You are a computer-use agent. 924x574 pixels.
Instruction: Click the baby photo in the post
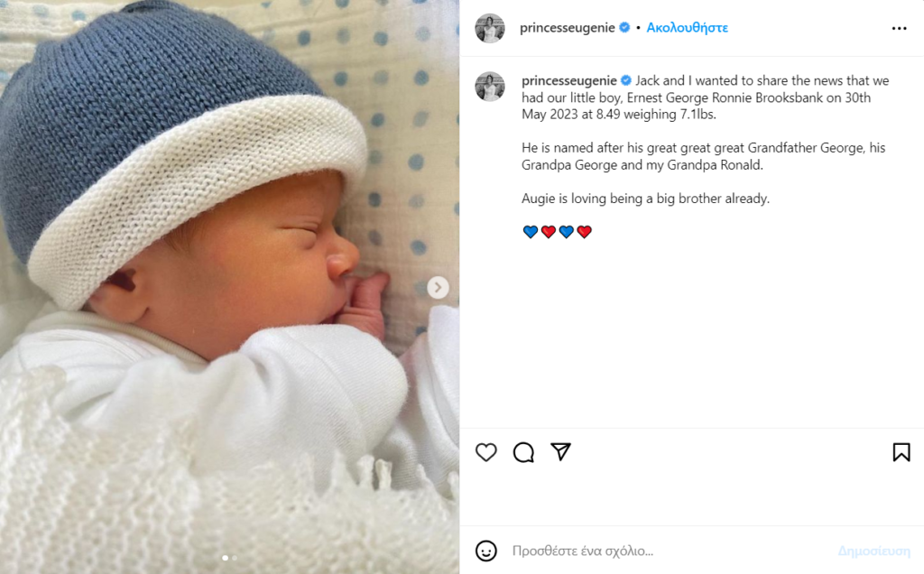(x=229, y=287)
